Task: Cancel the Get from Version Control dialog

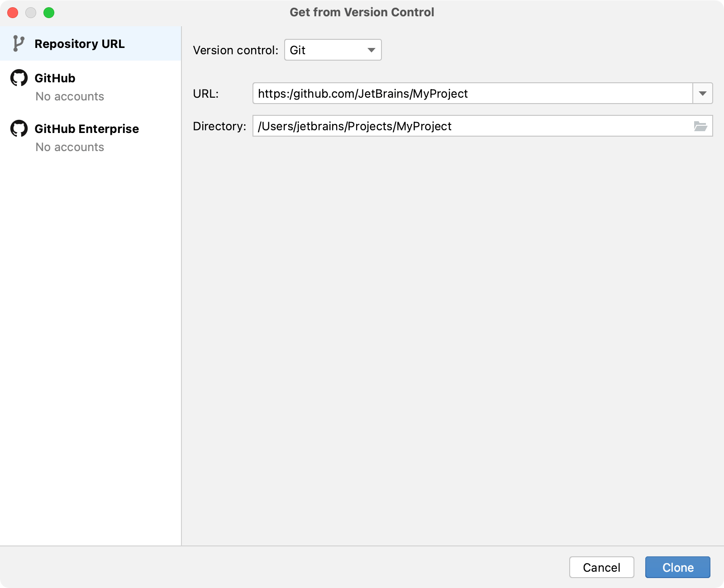Action: coord(601,567)
